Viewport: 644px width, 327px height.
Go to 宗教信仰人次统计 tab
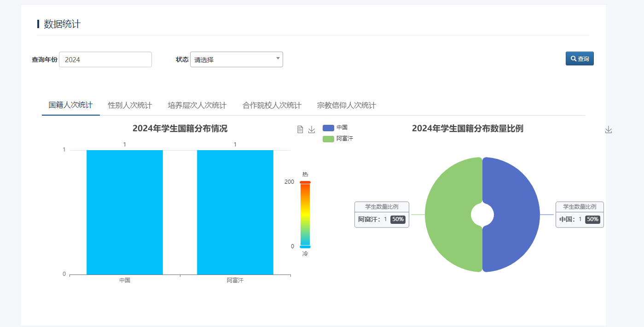tap(346, 105)
